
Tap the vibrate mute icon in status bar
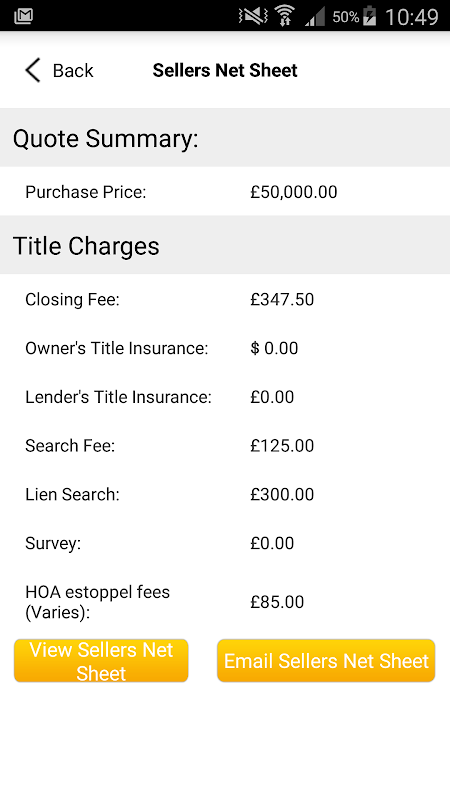253,17
